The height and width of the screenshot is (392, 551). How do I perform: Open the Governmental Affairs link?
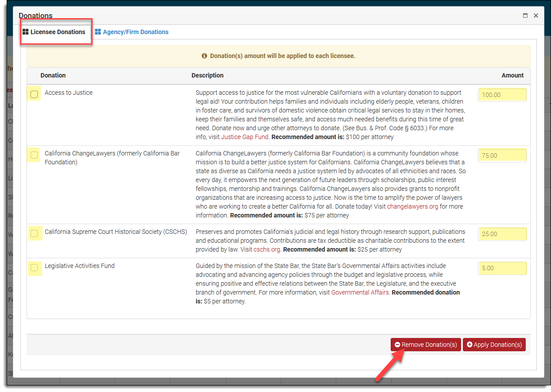point(360,292)
